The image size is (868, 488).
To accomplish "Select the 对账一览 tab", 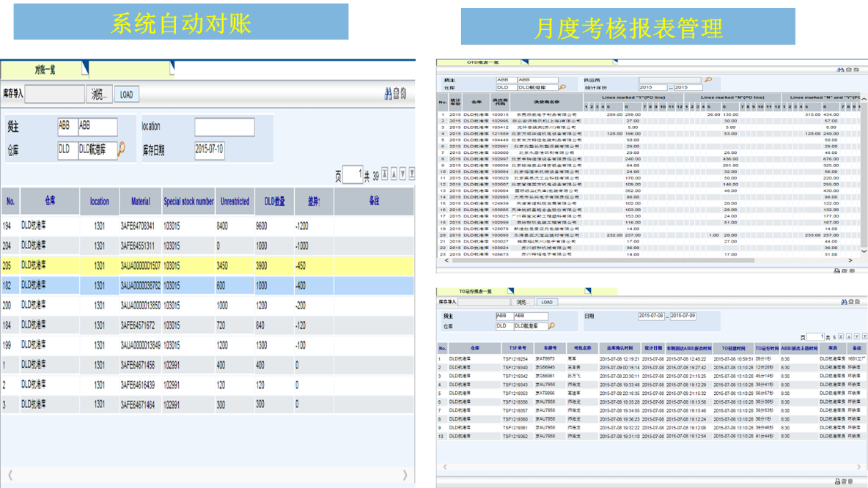I will click(45, 70).
